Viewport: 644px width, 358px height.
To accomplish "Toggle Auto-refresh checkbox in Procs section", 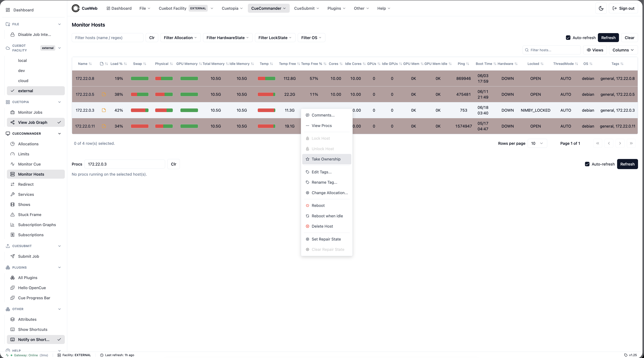I will click(x=587, y=164).
